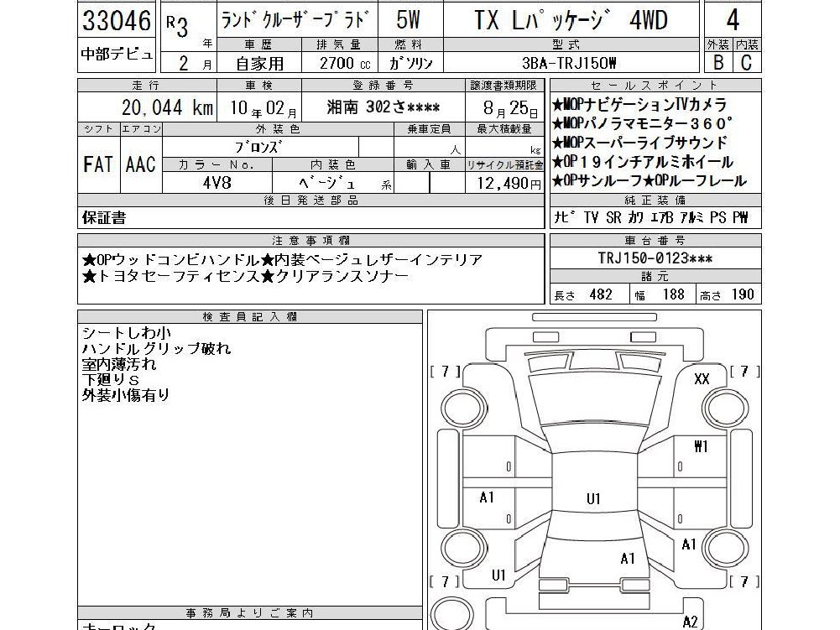Screen dimensions: 840x630
Task: Click the width value 188
Action: pos(673,294)
